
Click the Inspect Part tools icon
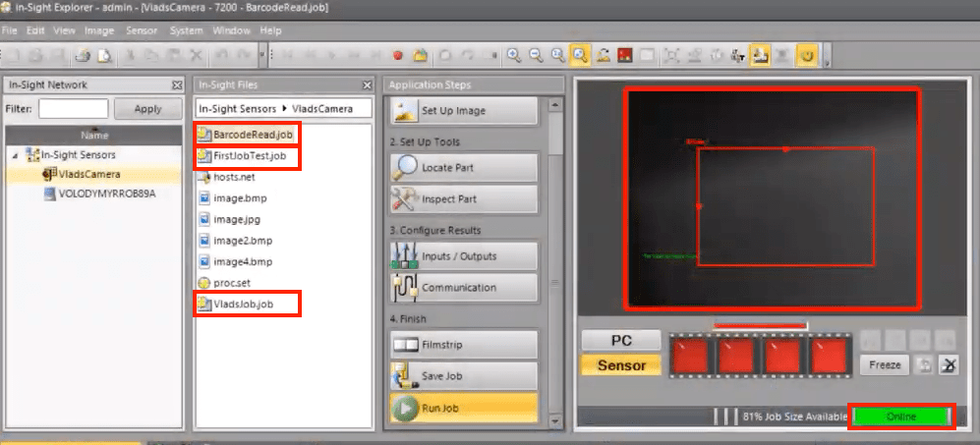click(405, 198)
